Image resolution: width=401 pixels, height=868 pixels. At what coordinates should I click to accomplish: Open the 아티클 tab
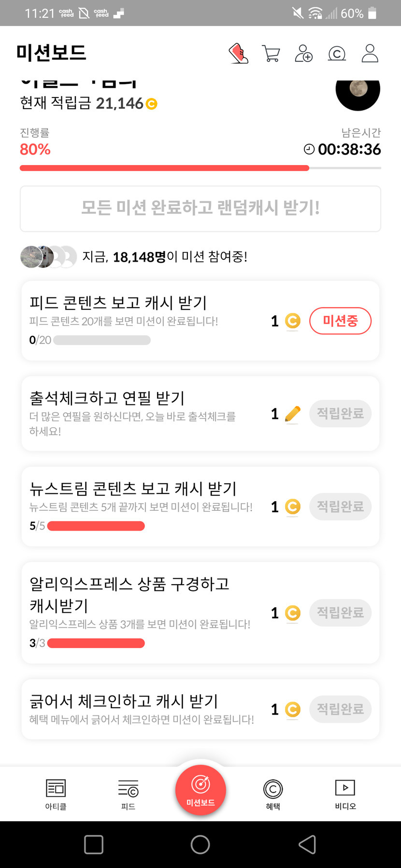(56, 794)
